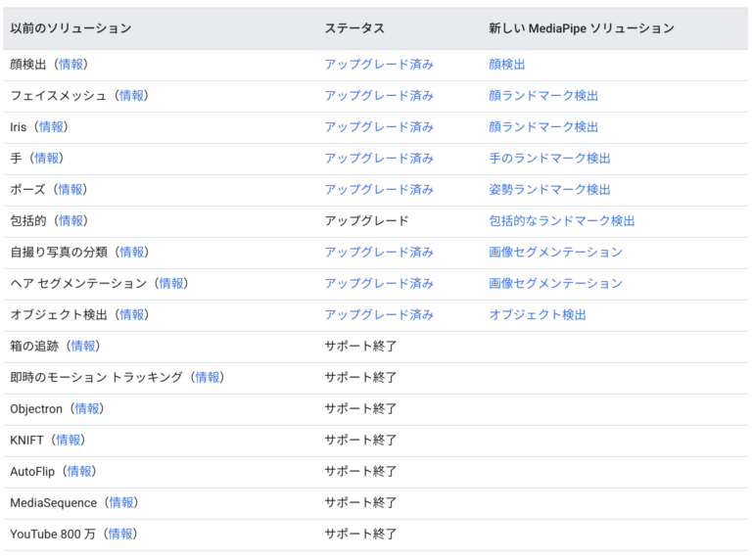Open the 情報 link in the フェイスメッシュ row
Viewport: 752px width, 560px height.
[x=131, y=96]
